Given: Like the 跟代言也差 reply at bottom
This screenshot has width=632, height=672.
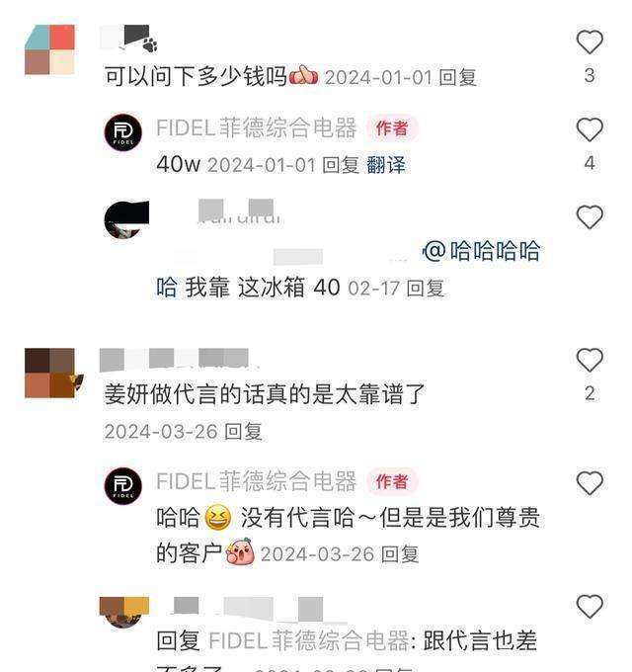Looking at the screenshot, I should click(x=590, y=606).
